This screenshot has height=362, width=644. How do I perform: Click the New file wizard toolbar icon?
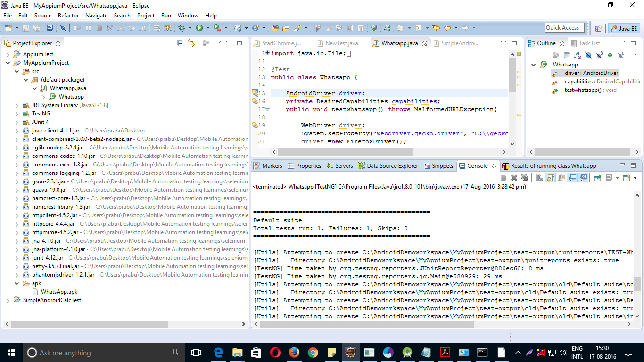(8, 28)
